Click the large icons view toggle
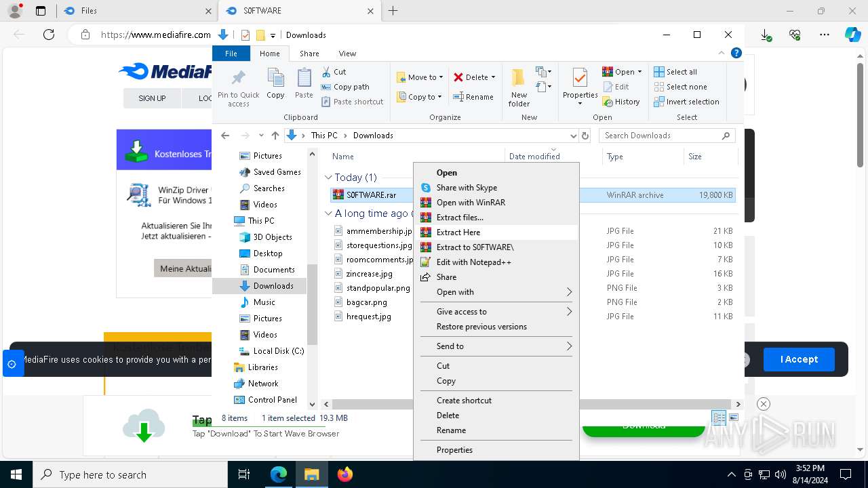 coord(733,418)
